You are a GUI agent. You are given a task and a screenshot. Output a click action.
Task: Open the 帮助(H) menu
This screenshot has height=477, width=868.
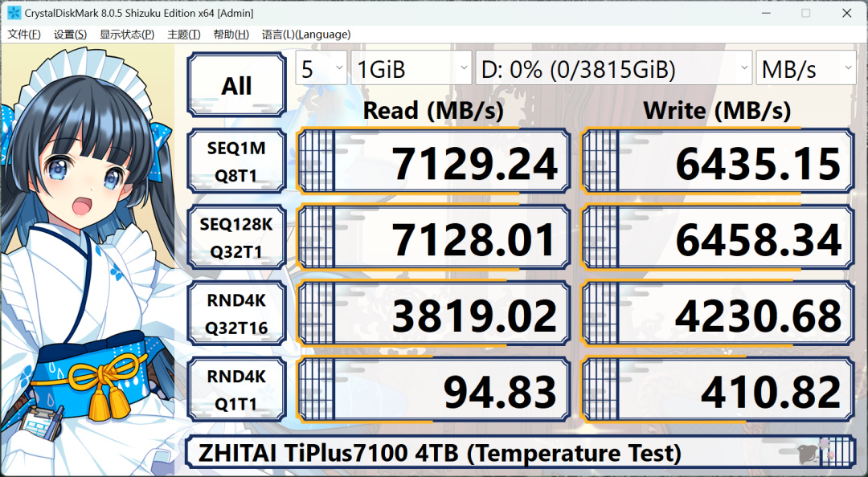tap(231, 35)
